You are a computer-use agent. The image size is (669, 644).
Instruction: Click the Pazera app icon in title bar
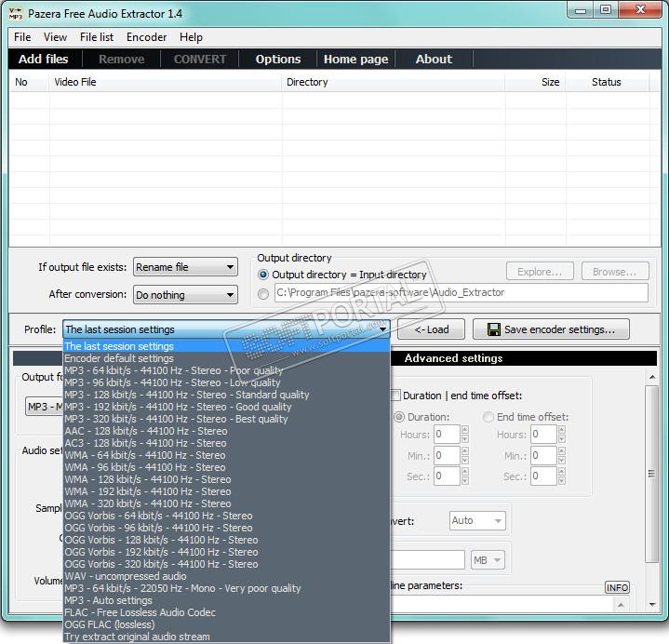pos(16,14)
